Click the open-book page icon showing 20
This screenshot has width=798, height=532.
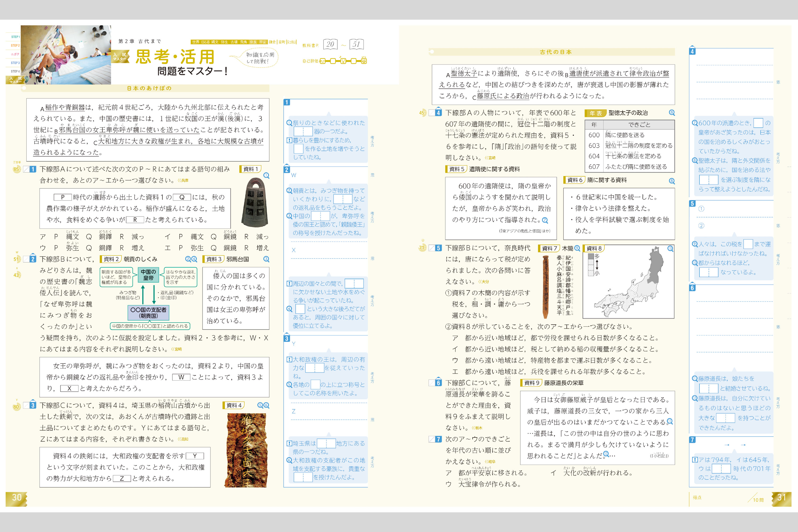coord(330,44)
